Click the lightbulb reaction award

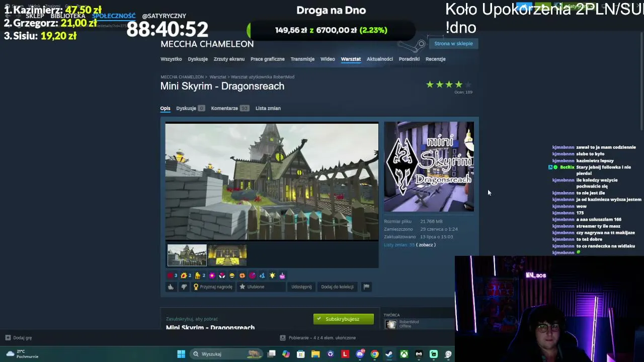tap(272, 276)
